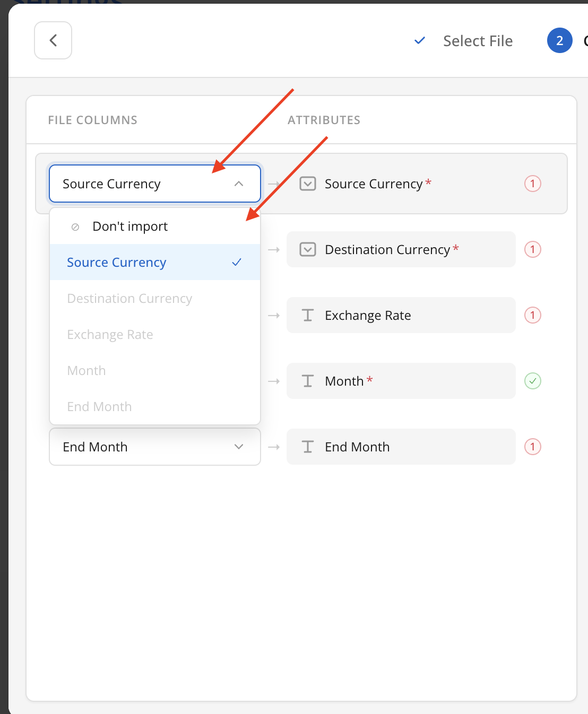Click the red error badge for Exchange Rate
588x714 pixels.
click(533, 315)
